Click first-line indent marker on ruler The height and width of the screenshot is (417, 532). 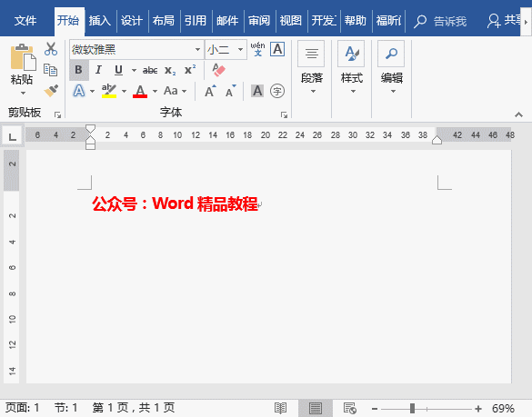pyautogui.click(x=90, y=128)
